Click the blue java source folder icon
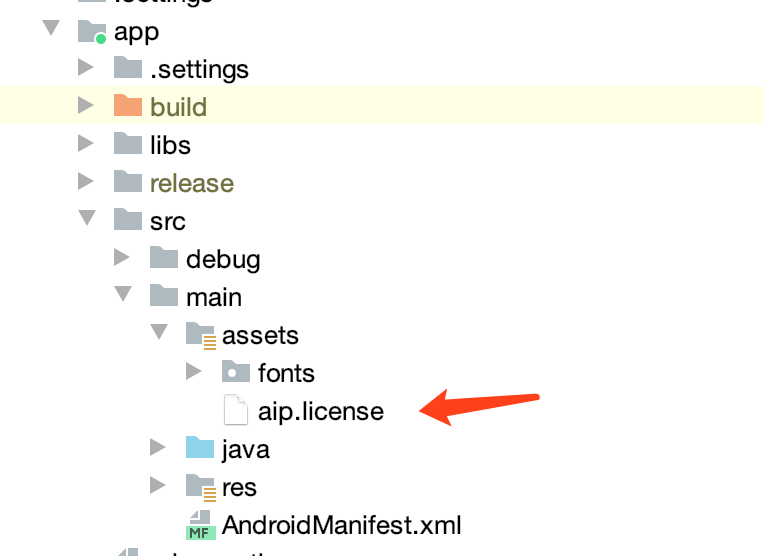 (200, 447)
